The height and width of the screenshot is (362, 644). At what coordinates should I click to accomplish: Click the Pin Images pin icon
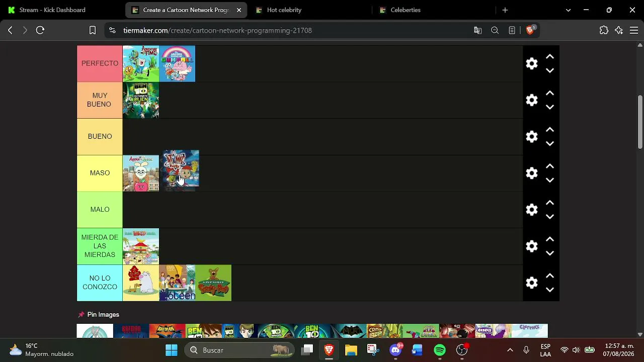pos(81,315)
